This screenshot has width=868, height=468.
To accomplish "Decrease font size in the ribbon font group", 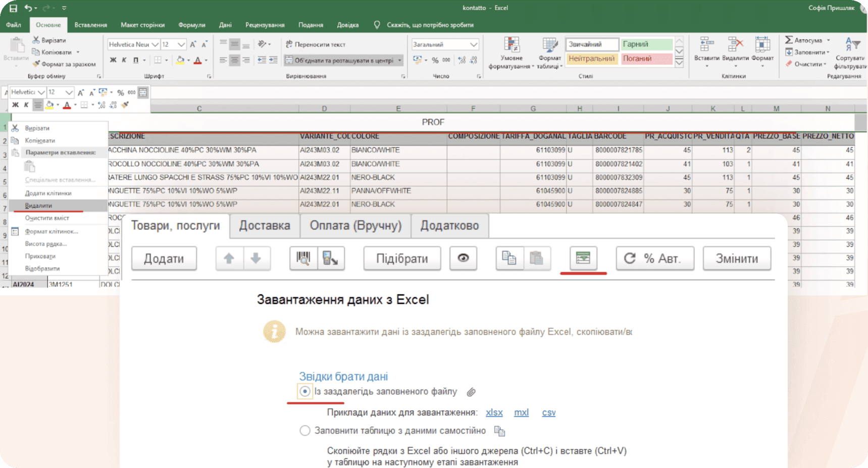I will pyautogui.click(x=205, y=44).
